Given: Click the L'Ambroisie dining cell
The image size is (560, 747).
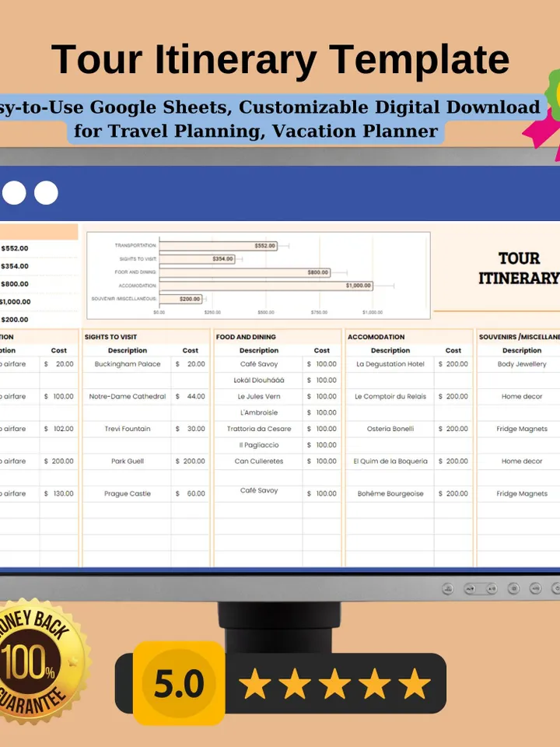Looking at the screenshot, I should click(258, 412).
